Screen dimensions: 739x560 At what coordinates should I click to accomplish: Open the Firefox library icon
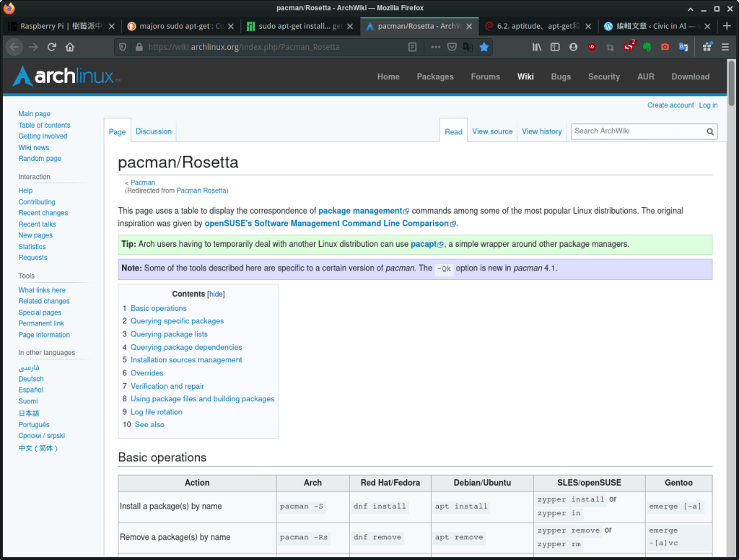(537, 47)
